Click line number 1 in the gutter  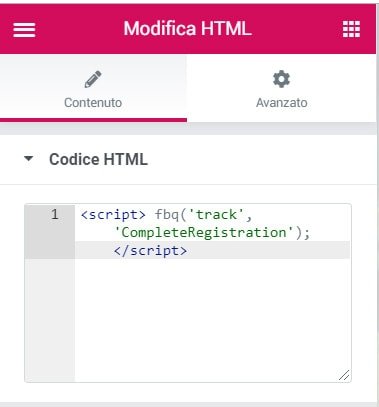pyautogui.click(x=55, y=214)
